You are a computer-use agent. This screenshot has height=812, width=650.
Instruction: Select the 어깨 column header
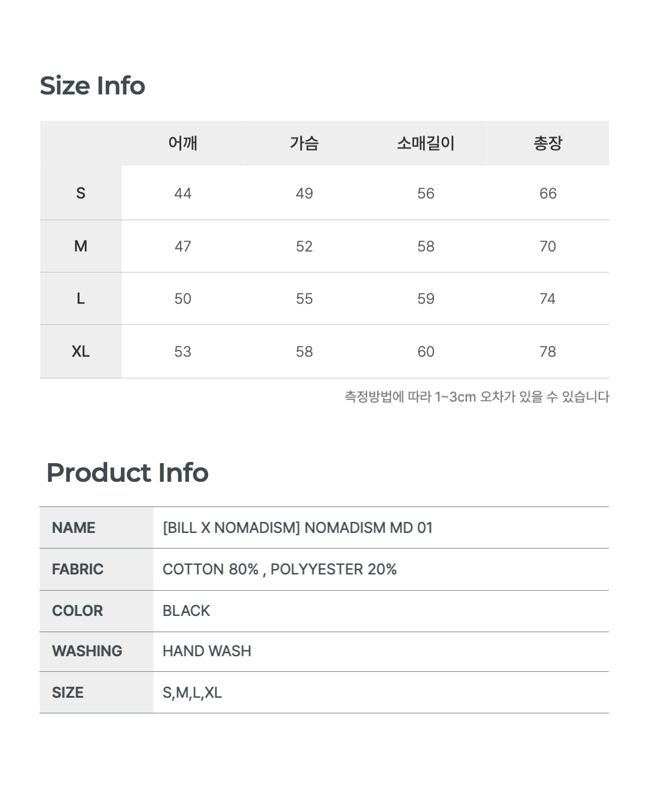coord(183,143)
